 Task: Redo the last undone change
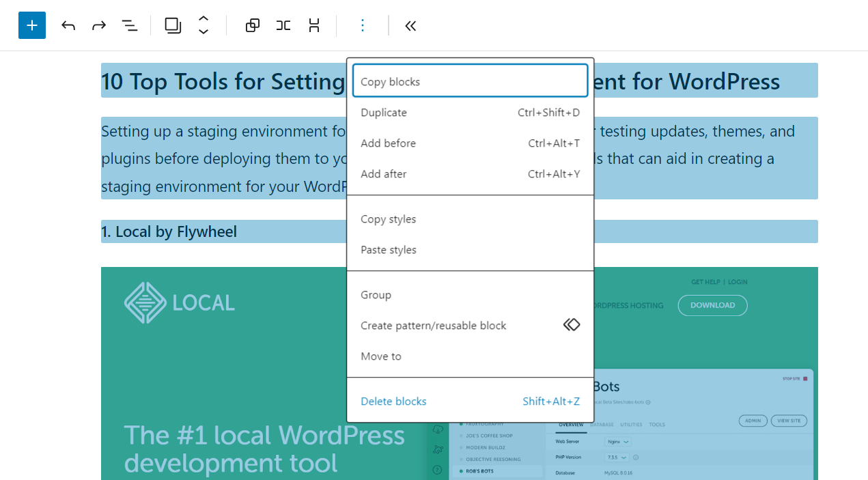[99, 26]
